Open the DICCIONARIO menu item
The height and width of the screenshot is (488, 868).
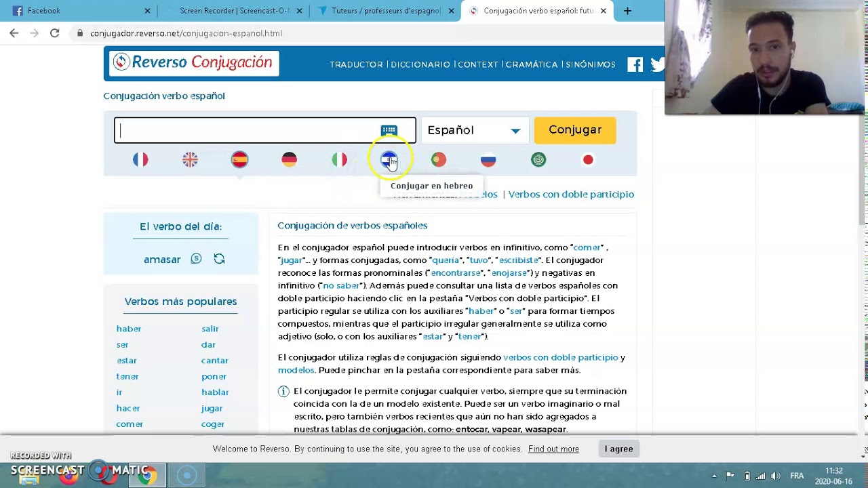click(420, 64)
